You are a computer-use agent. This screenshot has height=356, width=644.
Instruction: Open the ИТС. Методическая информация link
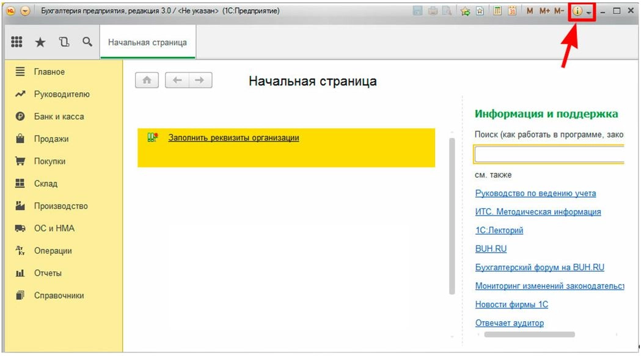point(538,212)
